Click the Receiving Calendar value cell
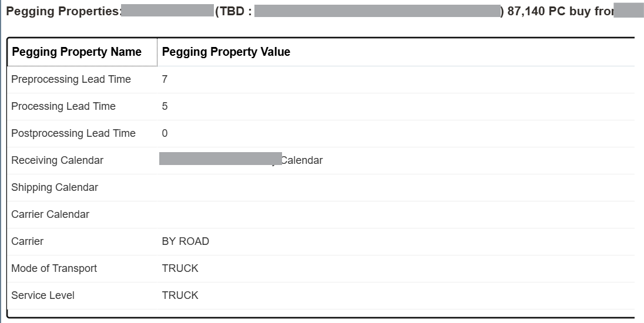644x323 pixels. tap(396, 160)
